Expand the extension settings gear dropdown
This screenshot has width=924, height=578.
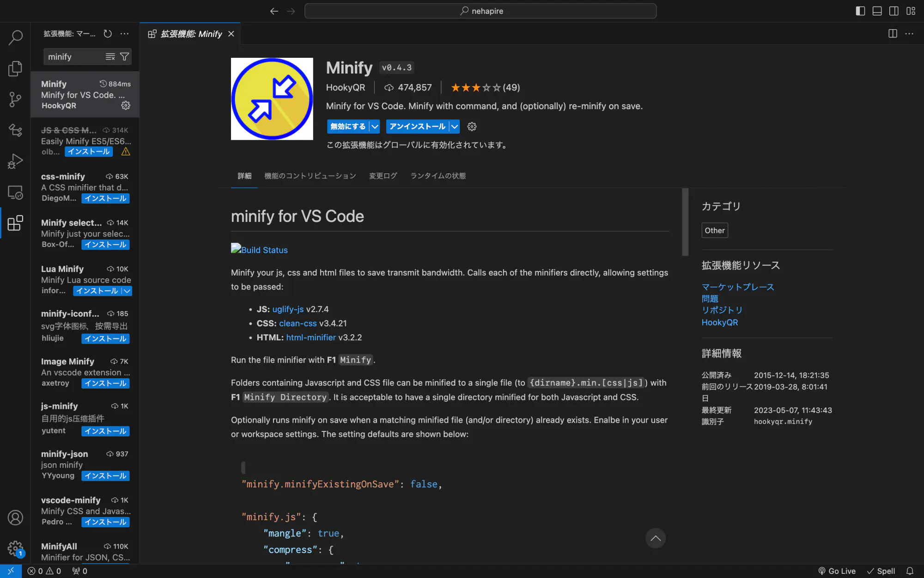point(472,127)
